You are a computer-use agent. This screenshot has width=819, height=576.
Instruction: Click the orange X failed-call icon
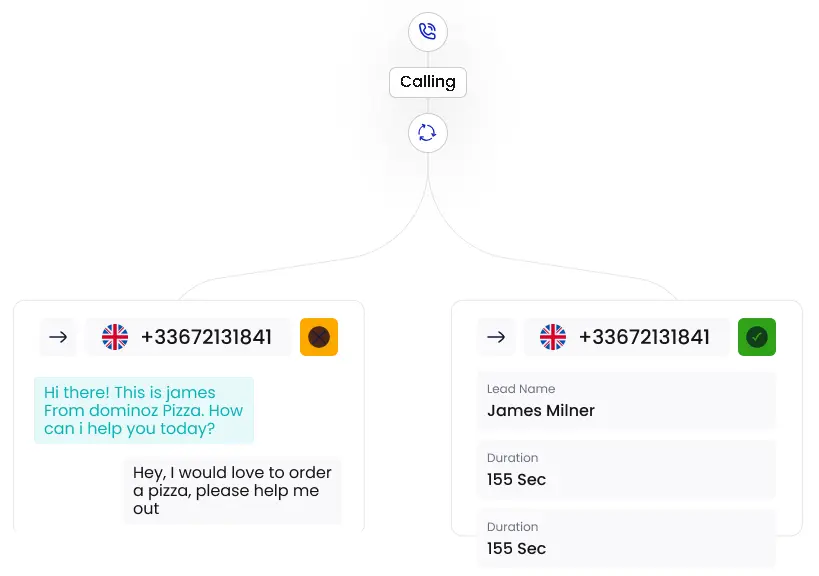[x=319, y=337]
